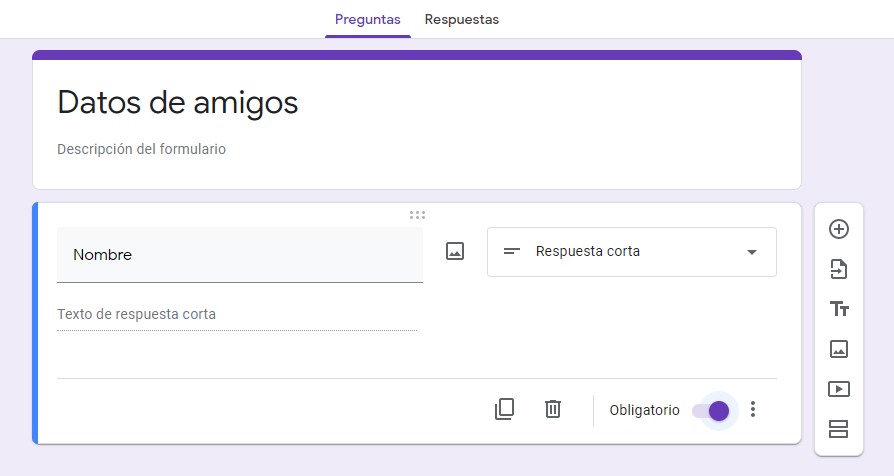Add a video from the side toolbar
This screenshot has height=476, width=894.
(839, 389)
